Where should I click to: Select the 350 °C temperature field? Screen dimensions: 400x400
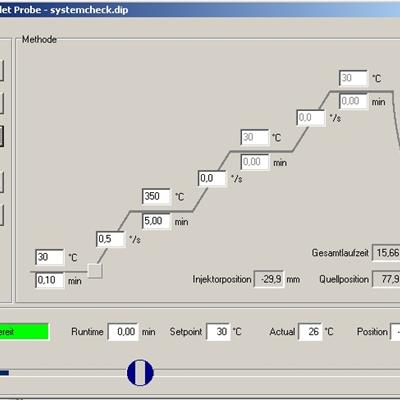click(156, 196)
